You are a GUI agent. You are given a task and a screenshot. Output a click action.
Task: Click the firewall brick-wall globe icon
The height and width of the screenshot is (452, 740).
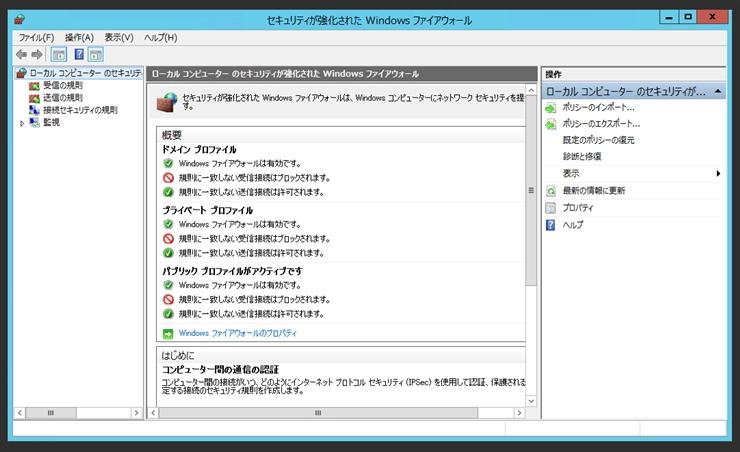pos(167,102)
